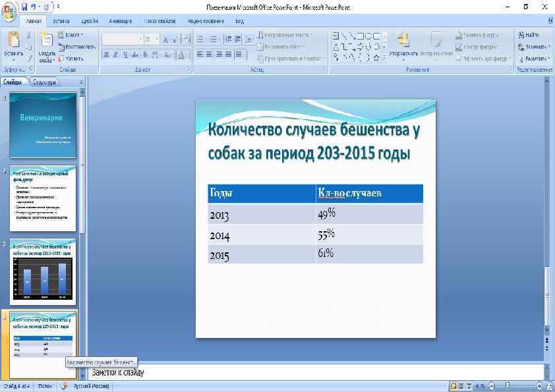The width and height of the screenshot is (555, 392).
Task: Save the presentation from quick access toolbar
Action: click(x=24, y=7)
